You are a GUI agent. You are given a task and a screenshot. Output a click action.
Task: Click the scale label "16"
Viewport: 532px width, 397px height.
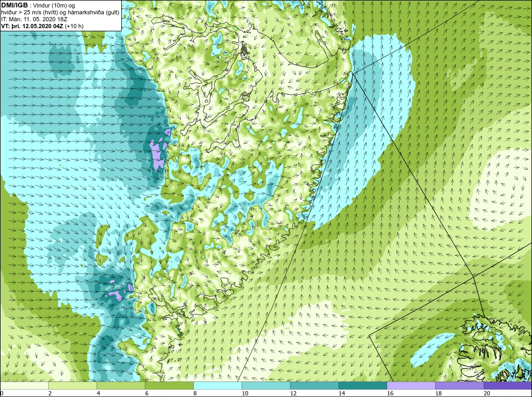point(390,393)
